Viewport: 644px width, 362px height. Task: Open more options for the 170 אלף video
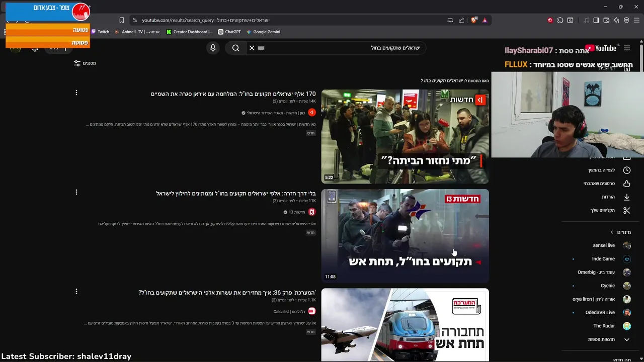(76, 93)
